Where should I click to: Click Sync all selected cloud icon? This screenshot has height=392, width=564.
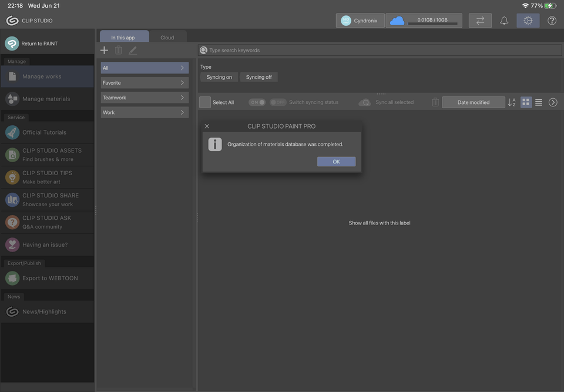365,103
